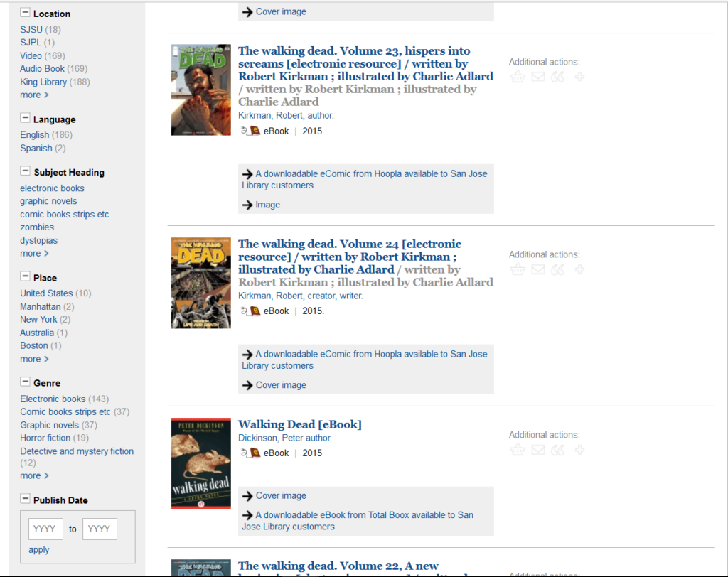Viewport: 728px width, 577px height.
Task: Open Volume 23 cover thumbnail
Action: coord(201,90)
